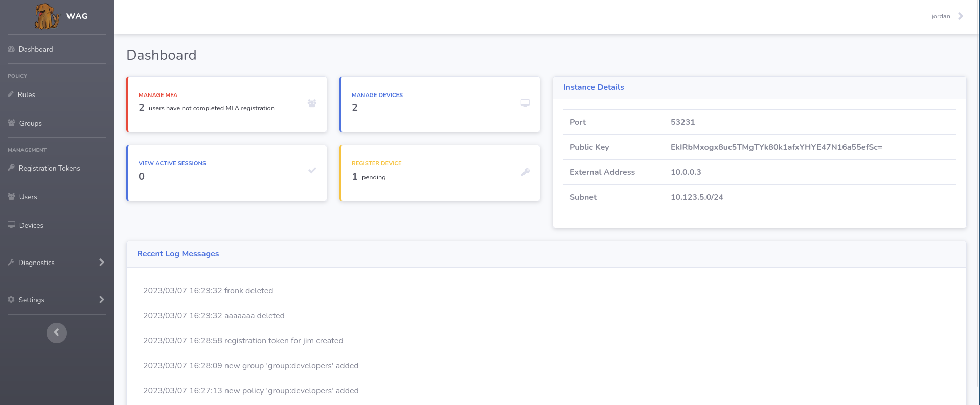Click the WAG brand title

[x=77, y=16]
